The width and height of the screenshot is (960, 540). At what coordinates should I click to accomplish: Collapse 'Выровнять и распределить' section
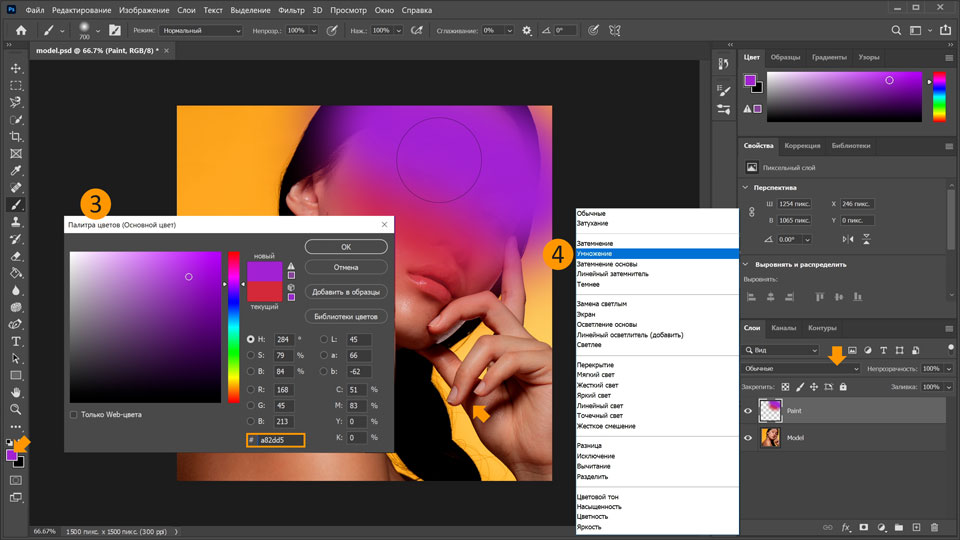pos(746,264)
